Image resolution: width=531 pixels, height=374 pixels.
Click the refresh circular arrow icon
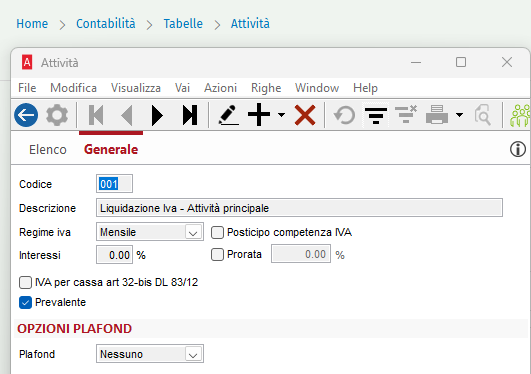click(344, 115)
